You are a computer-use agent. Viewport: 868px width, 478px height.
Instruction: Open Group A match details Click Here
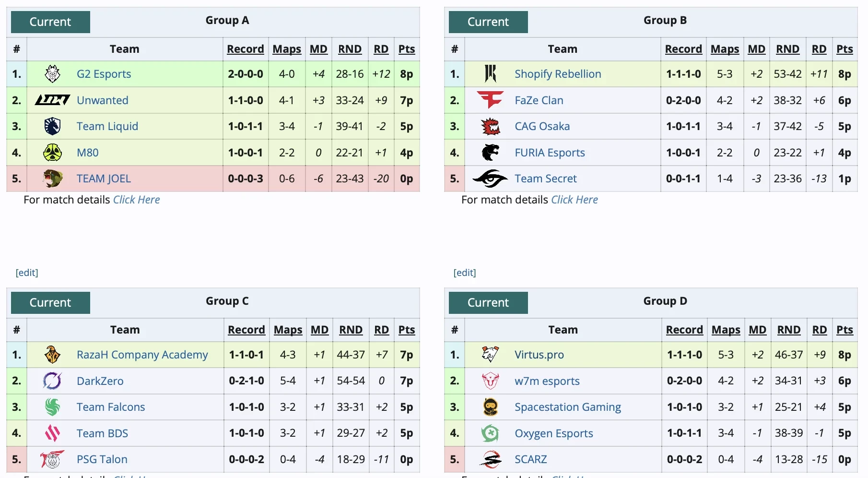pyautogui.click(x=136, y=200)
